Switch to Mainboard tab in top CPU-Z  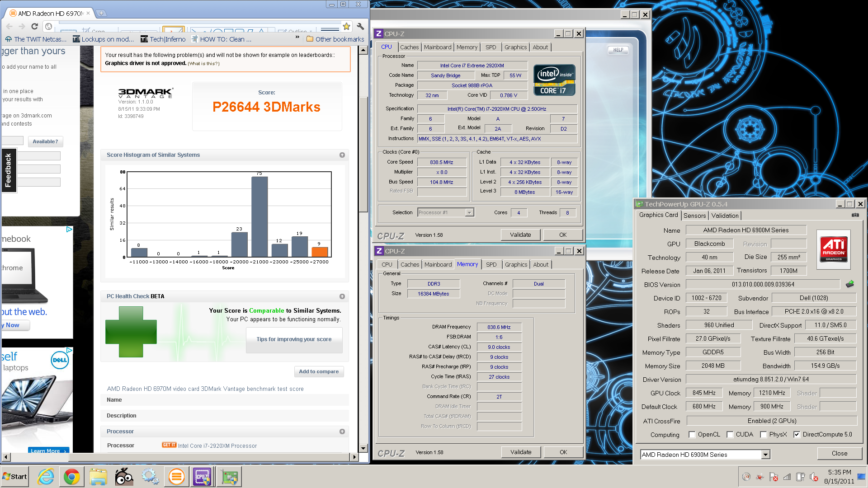coord(438,47)
